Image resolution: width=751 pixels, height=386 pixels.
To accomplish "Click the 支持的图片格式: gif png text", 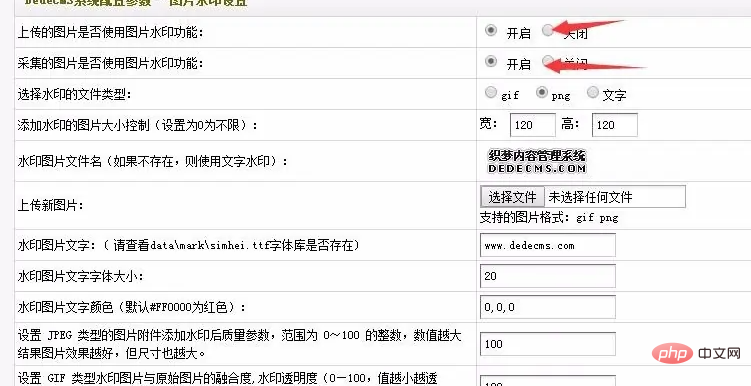I will [549, 218].
